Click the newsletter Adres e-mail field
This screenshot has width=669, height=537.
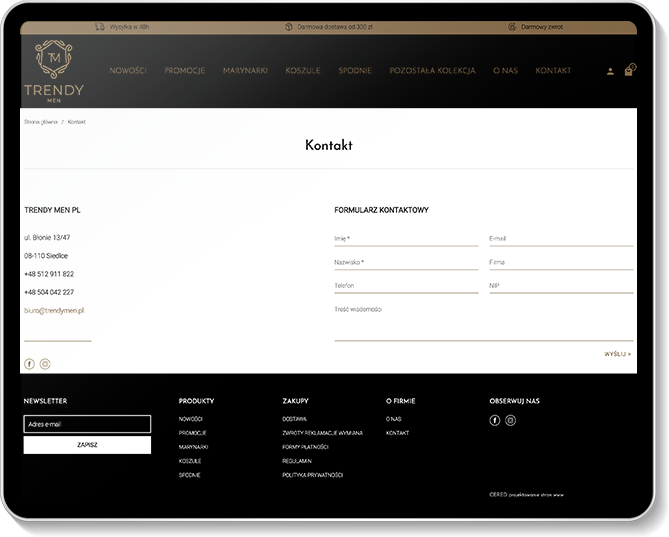click(x=87, y=424)
